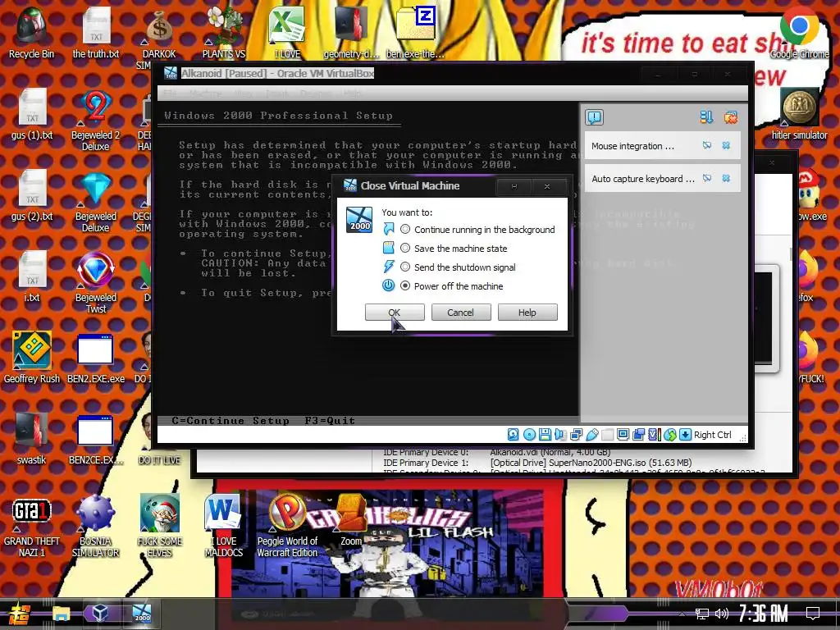
Task: Click mouse integration status bar icon
Action: 669,435
